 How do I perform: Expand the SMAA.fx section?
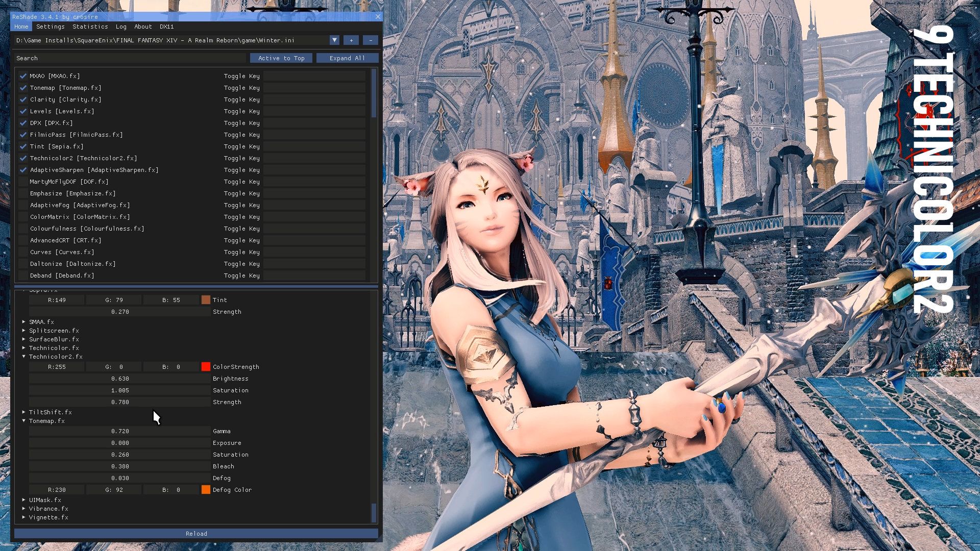tap(24, 322)
